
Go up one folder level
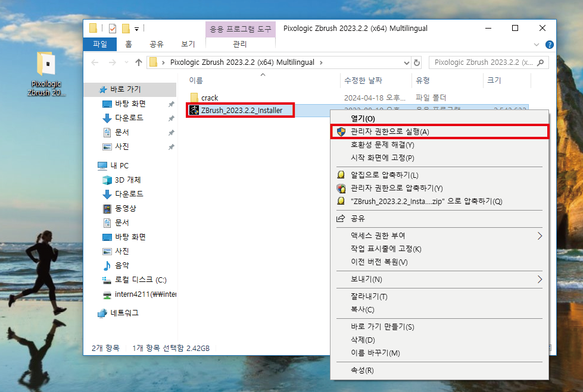click(139, 62)
